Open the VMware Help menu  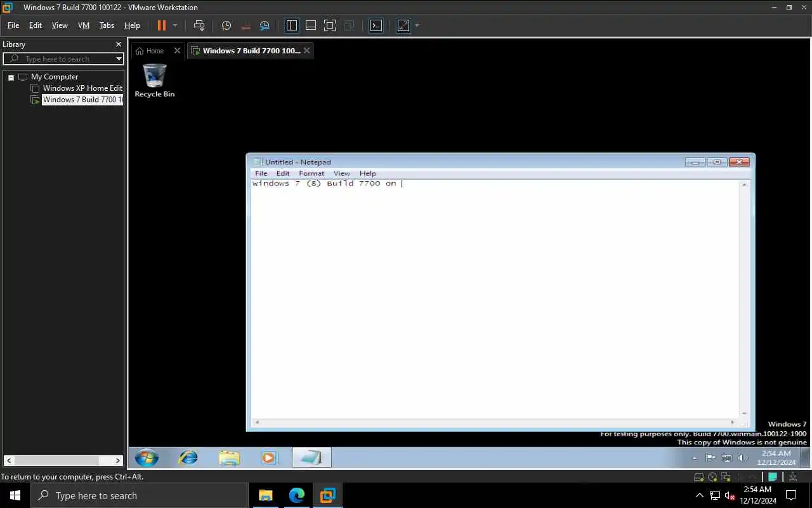[132, 25]
